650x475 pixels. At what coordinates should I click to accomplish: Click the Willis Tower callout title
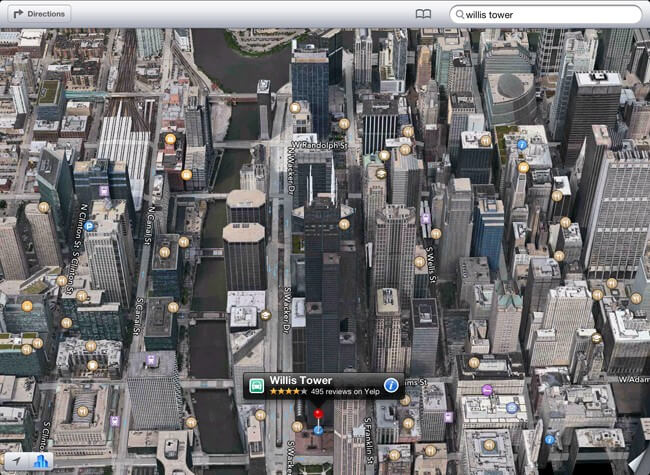[x=300, y=380]
